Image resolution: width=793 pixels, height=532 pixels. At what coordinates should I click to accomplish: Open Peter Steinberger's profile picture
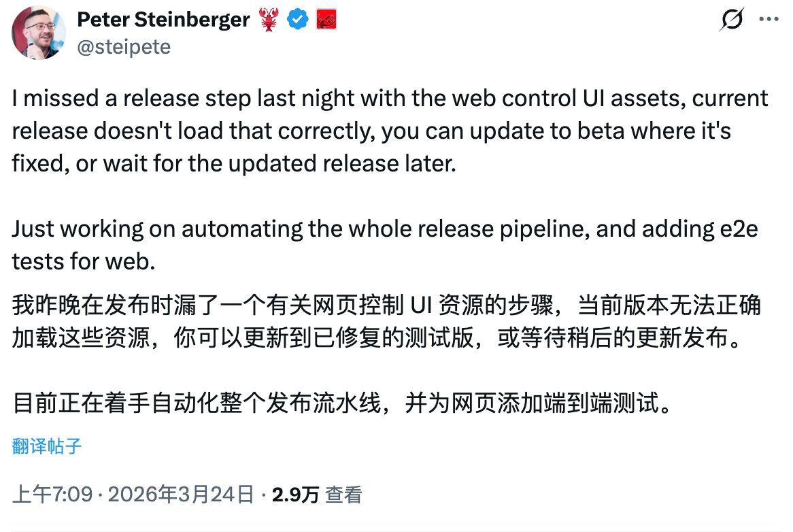coord(39,33)
